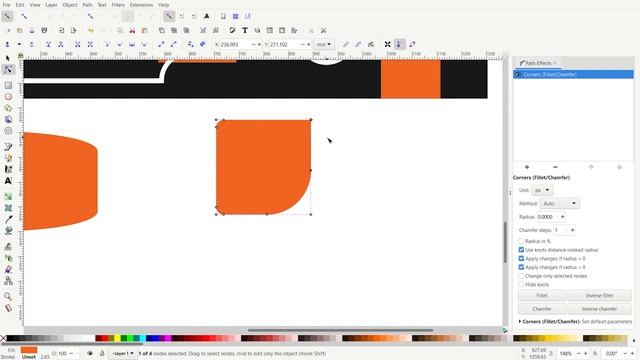The height and width of the screenshot is (360, 640).
Task: Open insert node dropdown arrow
Action: pyautogui.click(x=19, y=44)
